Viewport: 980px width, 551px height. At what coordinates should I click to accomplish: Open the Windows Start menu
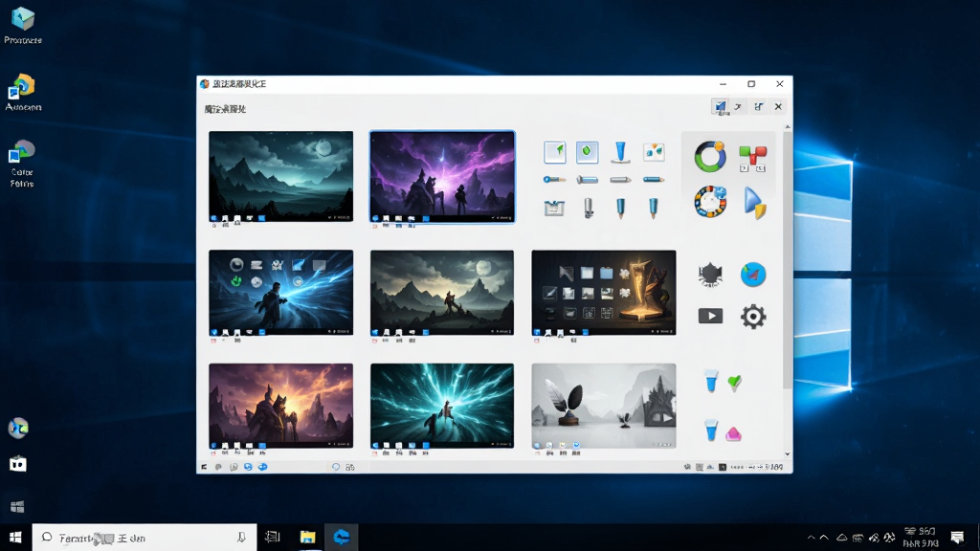[x=15, y=538]
